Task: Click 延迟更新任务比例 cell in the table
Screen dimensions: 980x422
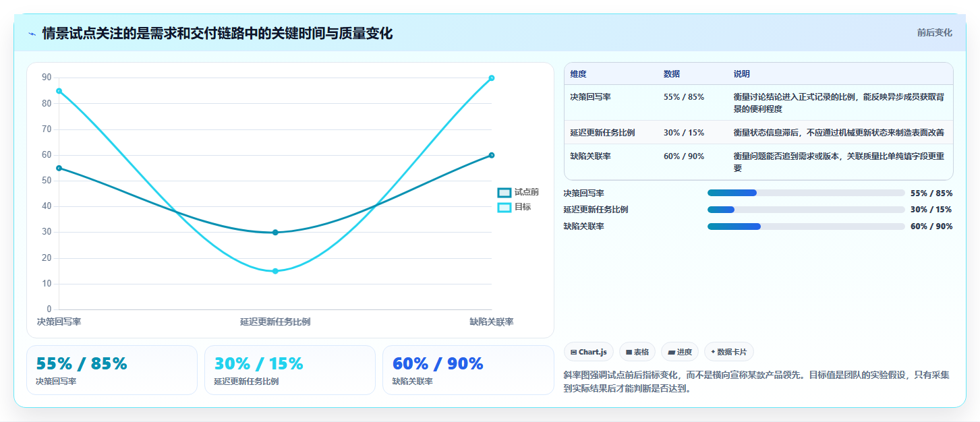Action: (602, 133)
